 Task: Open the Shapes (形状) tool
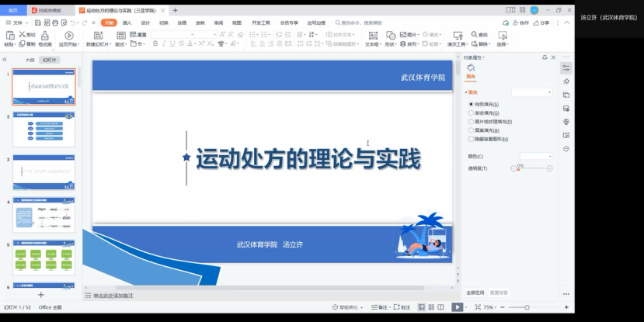[392, 36]
